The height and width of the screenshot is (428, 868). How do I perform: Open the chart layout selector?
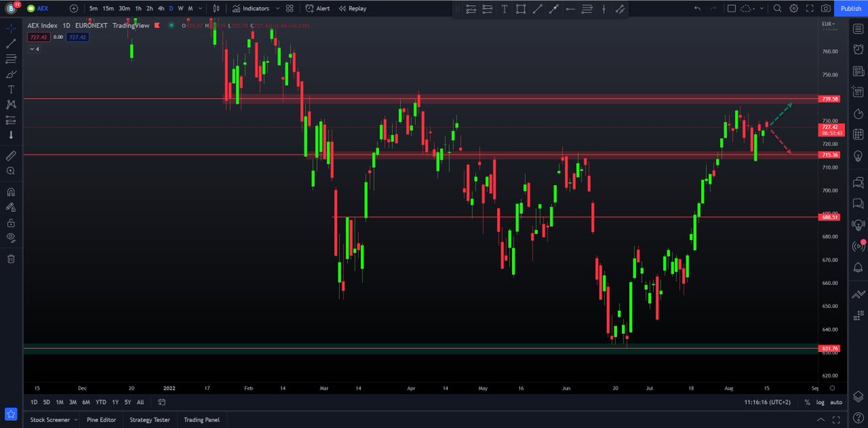coord(731,9)
